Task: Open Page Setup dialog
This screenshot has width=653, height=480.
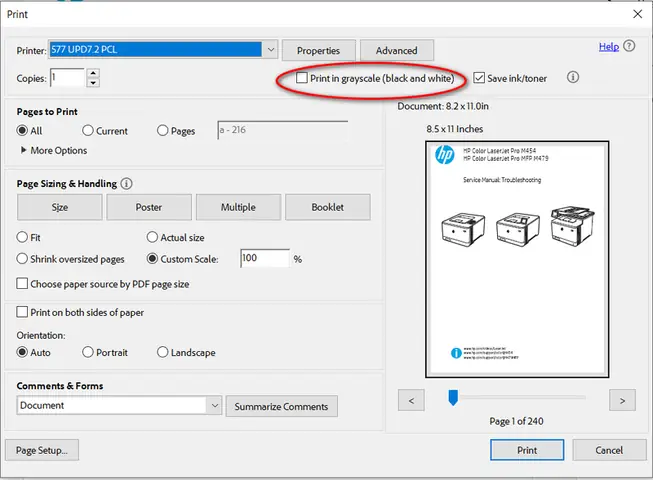Action: tap(42, 450)
